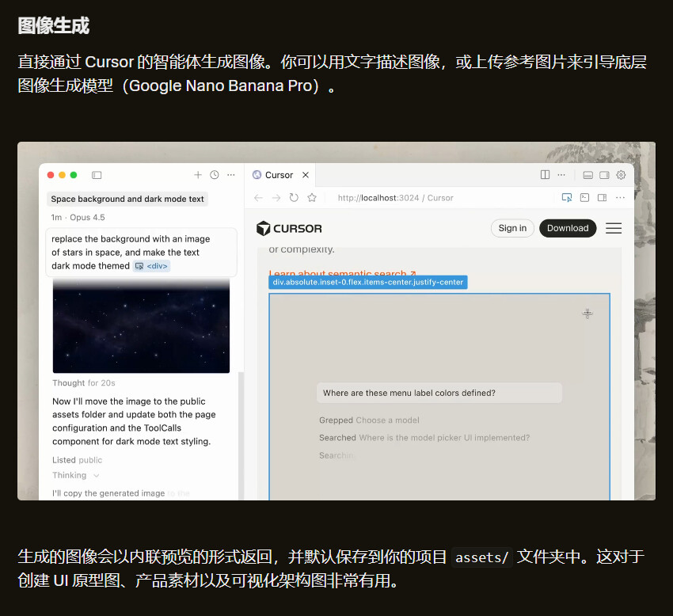Viewport: 673px width, 616px height.
Task: Open browser toolbar more options
Action: [620, 197]
